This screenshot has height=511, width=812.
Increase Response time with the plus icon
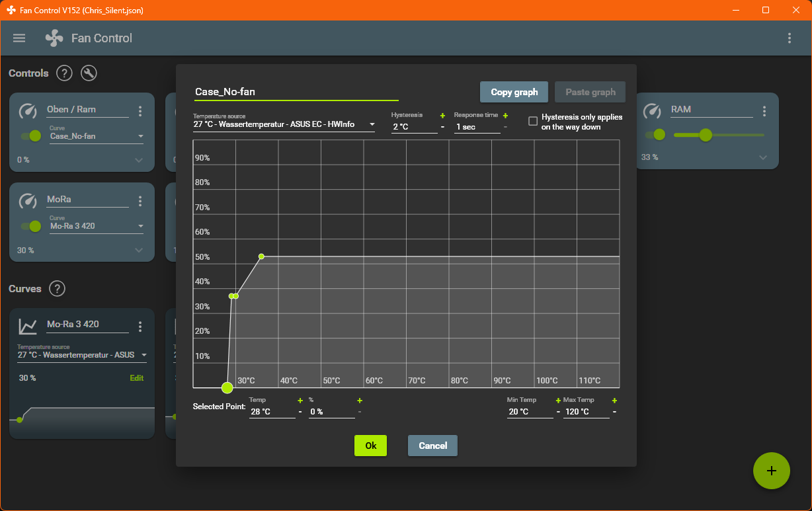point(505,116)
